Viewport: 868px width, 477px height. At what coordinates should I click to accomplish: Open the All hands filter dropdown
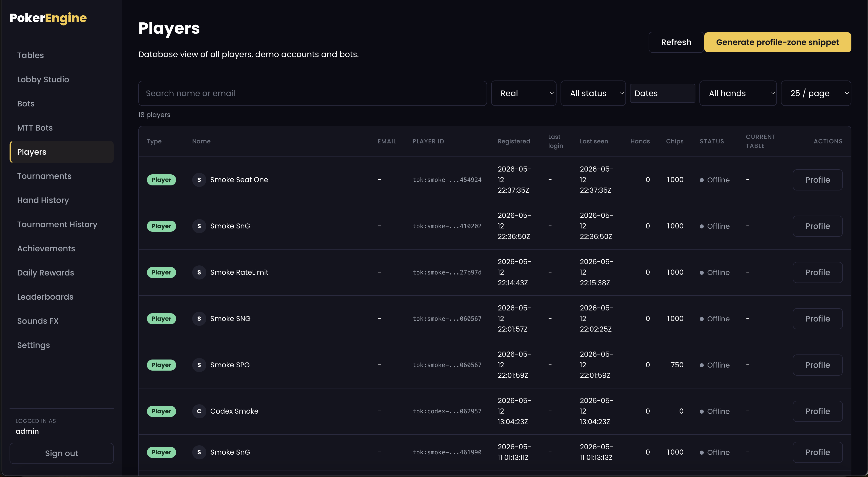tap(738, 93)
